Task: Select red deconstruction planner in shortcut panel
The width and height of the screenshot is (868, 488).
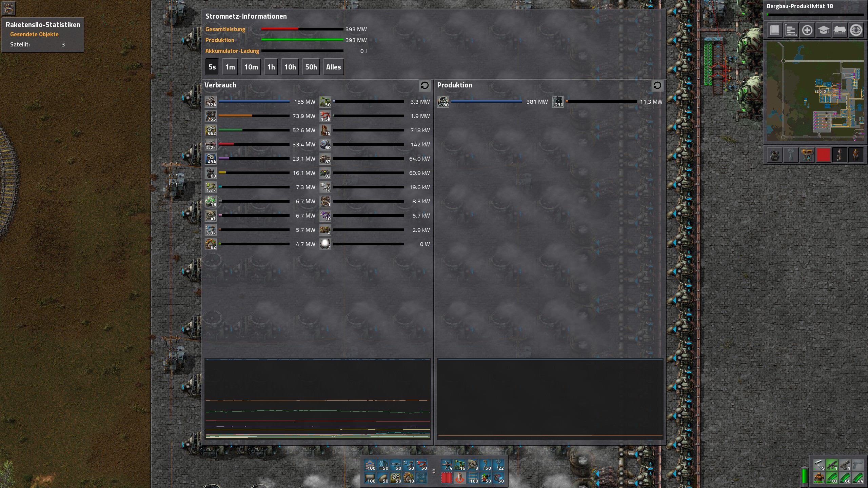Action: (x=823, y=155)
